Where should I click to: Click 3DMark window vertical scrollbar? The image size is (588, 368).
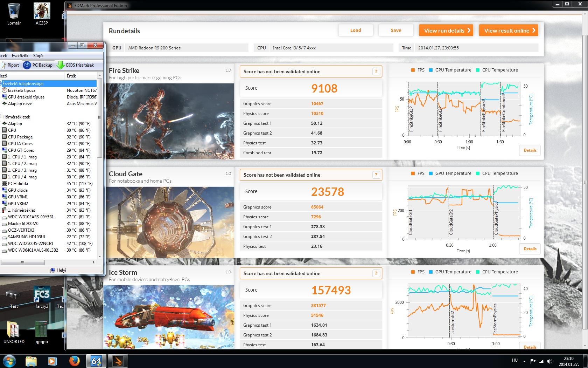[585, 182]
